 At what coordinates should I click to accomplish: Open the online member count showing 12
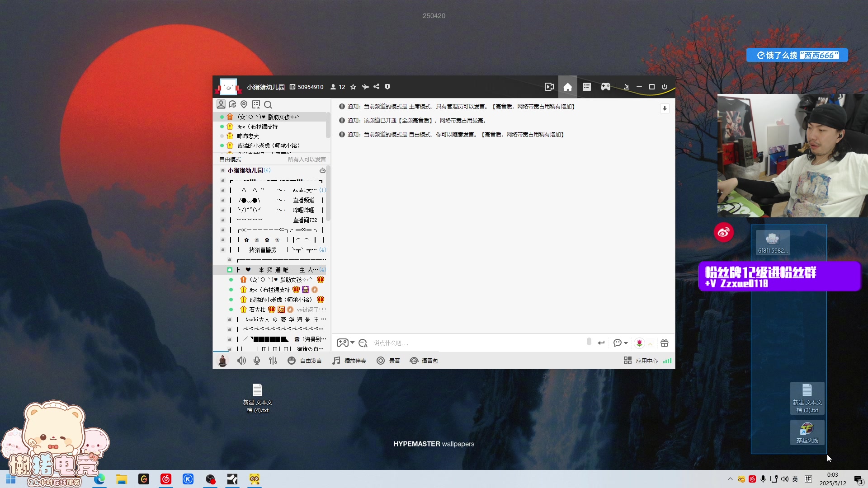click(338, 87)
